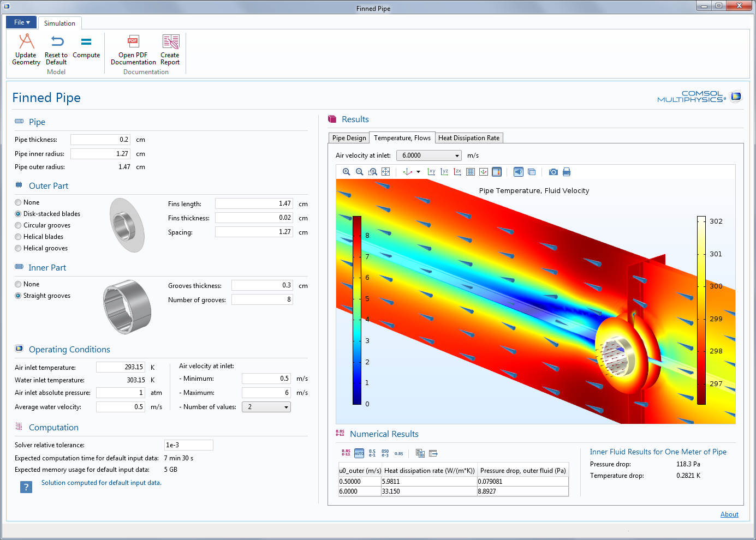Screen dimensions: 756x540
Task: Click the export table icon
Action: [x=433, y=453]
